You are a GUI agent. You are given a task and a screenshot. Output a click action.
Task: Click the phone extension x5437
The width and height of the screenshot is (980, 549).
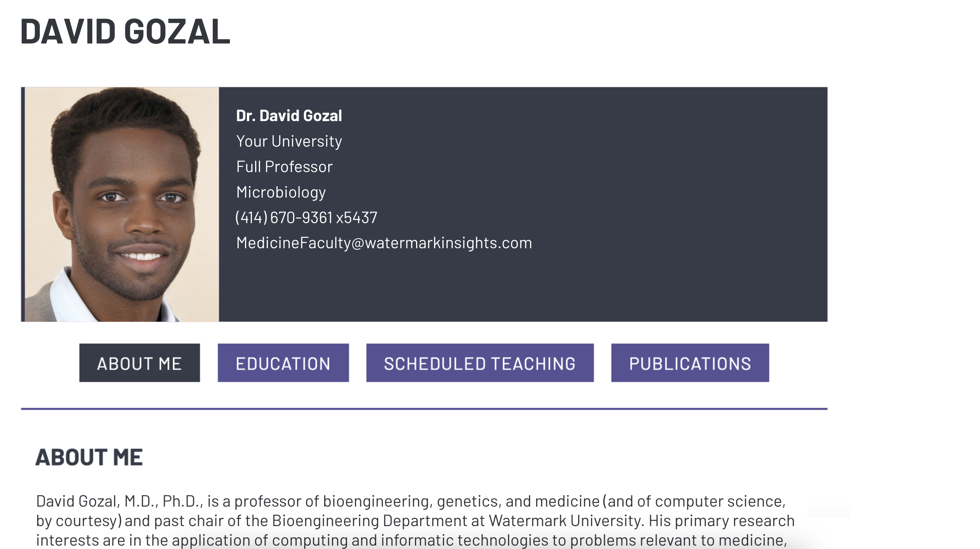coord(356,217)
